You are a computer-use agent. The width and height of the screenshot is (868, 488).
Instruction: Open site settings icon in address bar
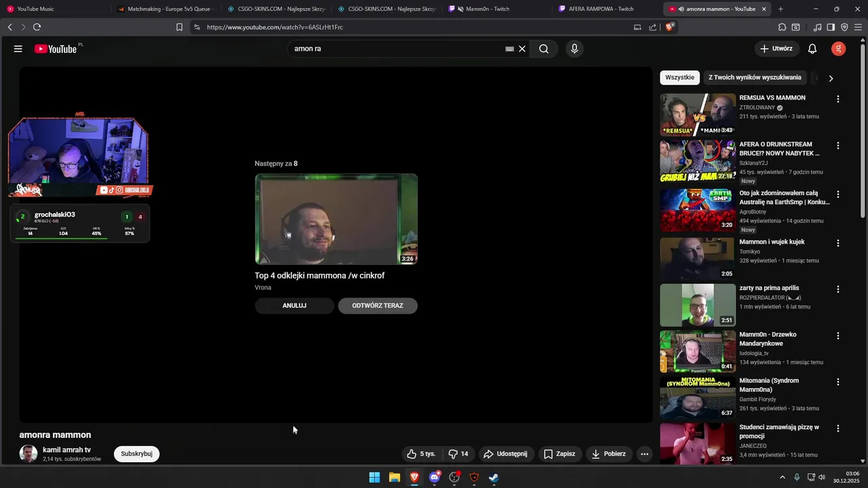pos(197,27)
